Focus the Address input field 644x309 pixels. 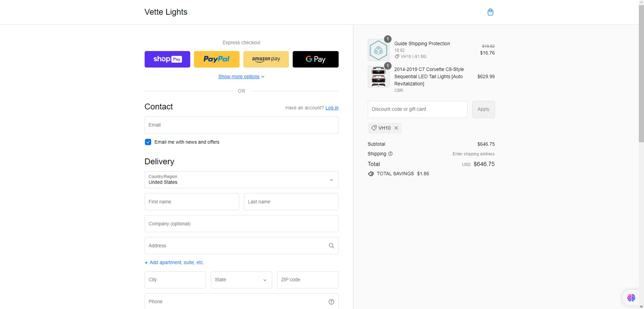coord(242,245)
